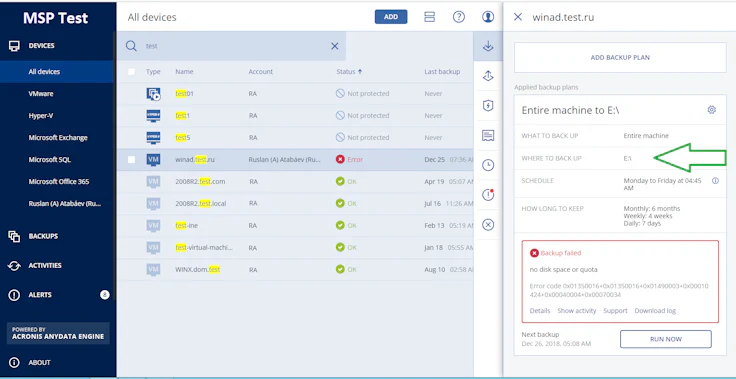
Task: Select Ruslan (A) Atabáev group in sidebar
Action: click(65, 203)
